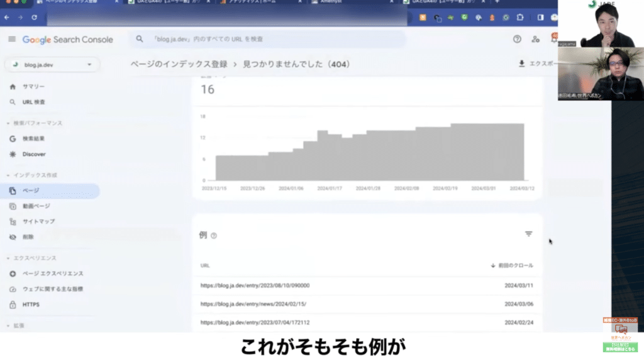Select URL entry/2023/07/04/172112 row

point(367,323)
